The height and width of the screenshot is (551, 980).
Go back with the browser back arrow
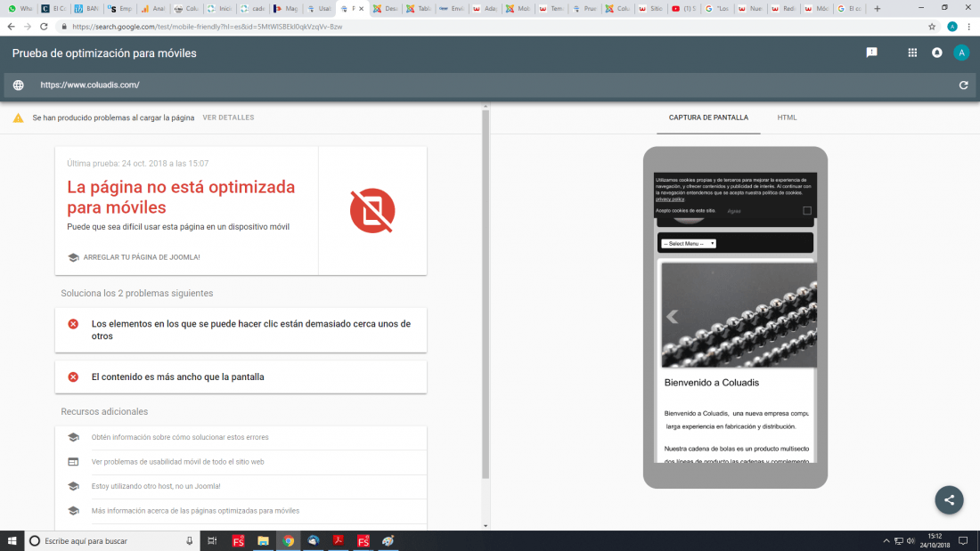(12, 27)
